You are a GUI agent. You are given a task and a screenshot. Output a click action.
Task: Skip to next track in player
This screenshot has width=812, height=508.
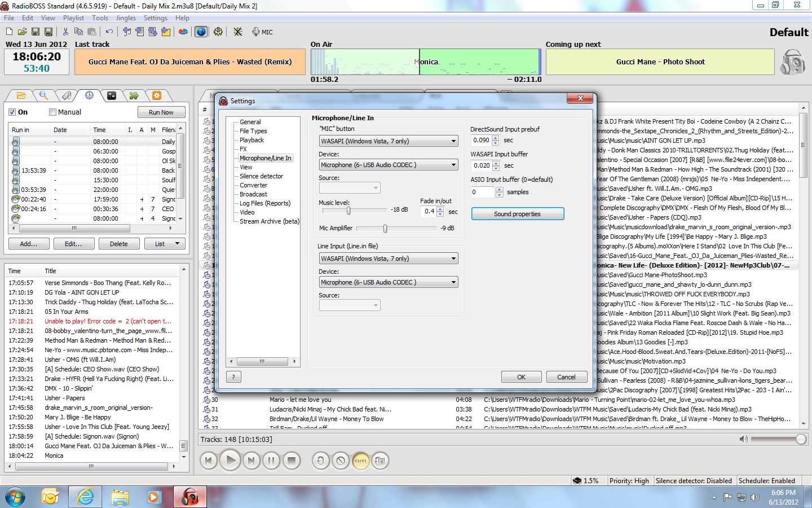(251, 461)
